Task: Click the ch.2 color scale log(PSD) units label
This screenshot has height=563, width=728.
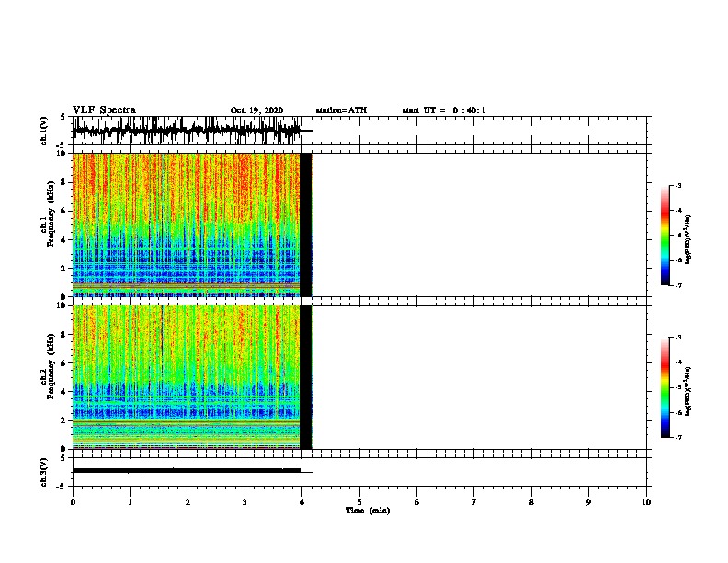Action: coord(688,391)
